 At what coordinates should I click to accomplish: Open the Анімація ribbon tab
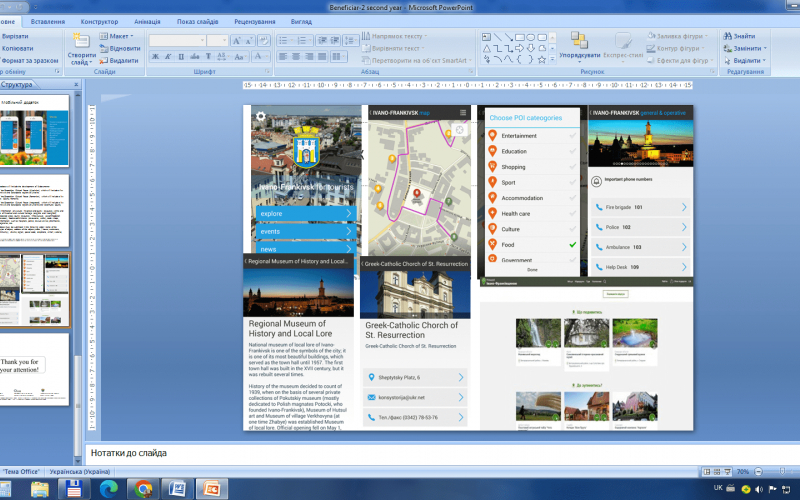pyautogui.click(x=147, y=21)
